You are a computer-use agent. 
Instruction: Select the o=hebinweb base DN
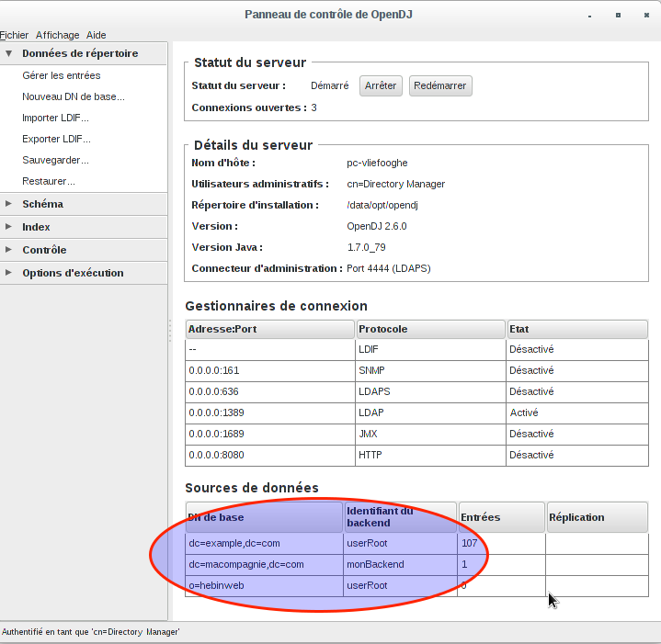click(264, 585)
